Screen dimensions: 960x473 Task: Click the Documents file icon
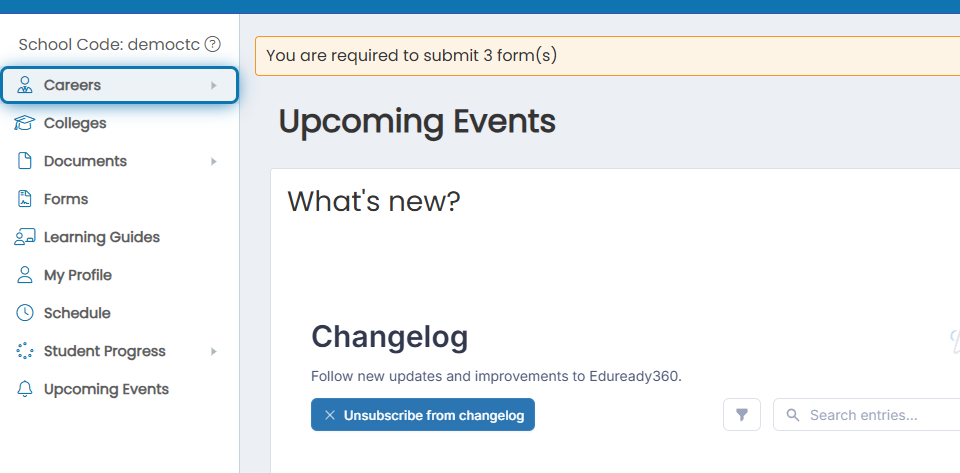click(24, 161)
